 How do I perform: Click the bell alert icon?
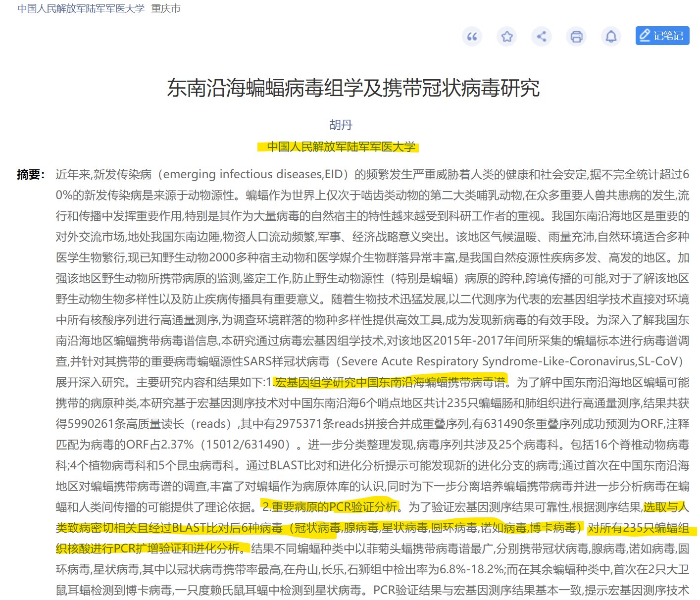[x=611, y=36]
